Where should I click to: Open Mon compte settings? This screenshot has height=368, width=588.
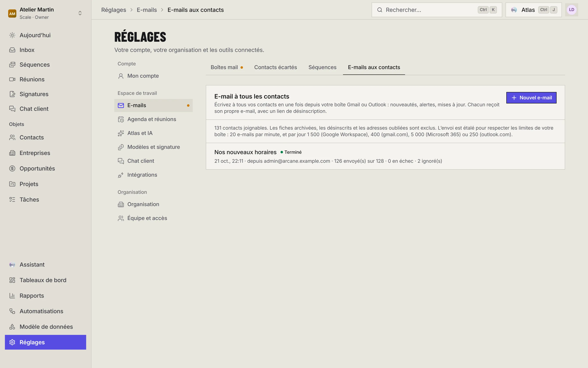[153, 76]
